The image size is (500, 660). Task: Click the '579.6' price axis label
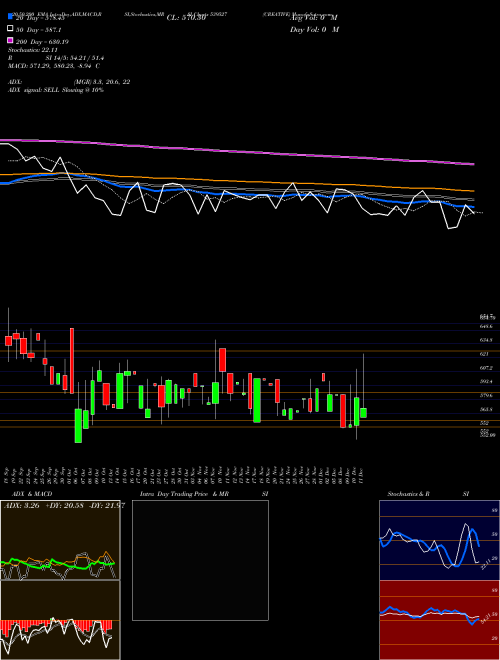[486, 395]
